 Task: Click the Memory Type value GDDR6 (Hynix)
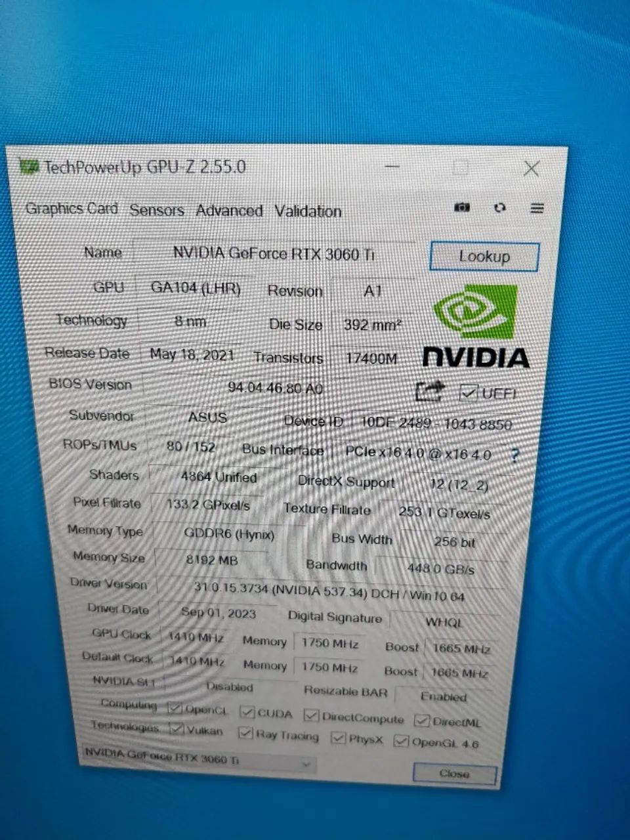[229, 534]
